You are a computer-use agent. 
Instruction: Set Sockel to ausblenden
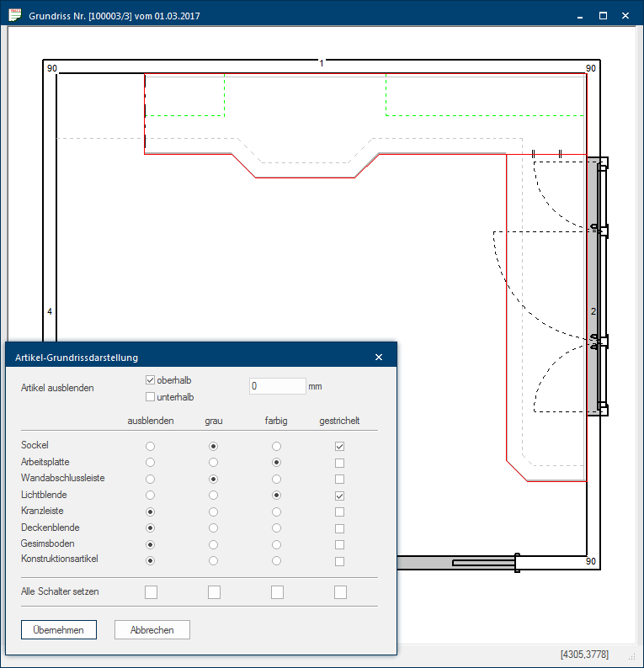click(151, 446)
